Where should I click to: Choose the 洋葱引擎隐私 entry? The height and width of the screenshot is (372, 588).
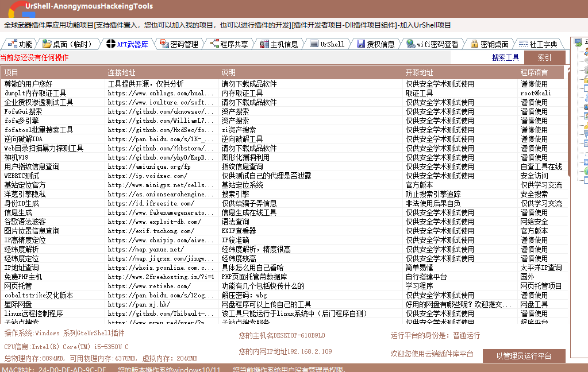click(x=284, y=194)
